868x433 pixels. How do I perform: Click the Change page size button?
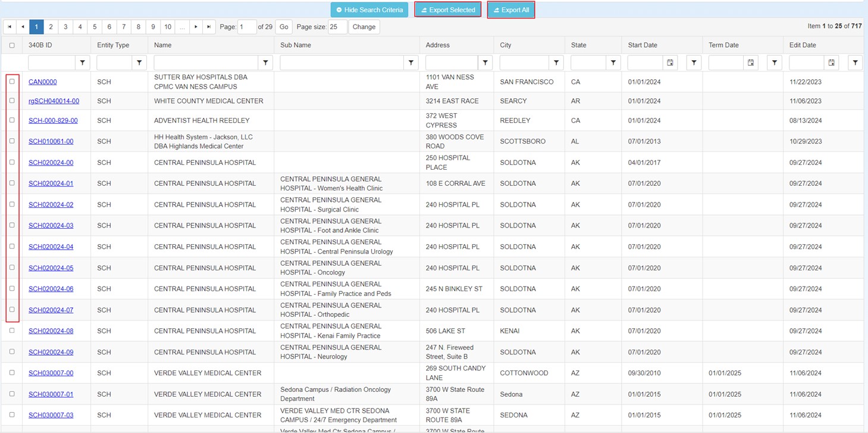(x=364, y=27)
